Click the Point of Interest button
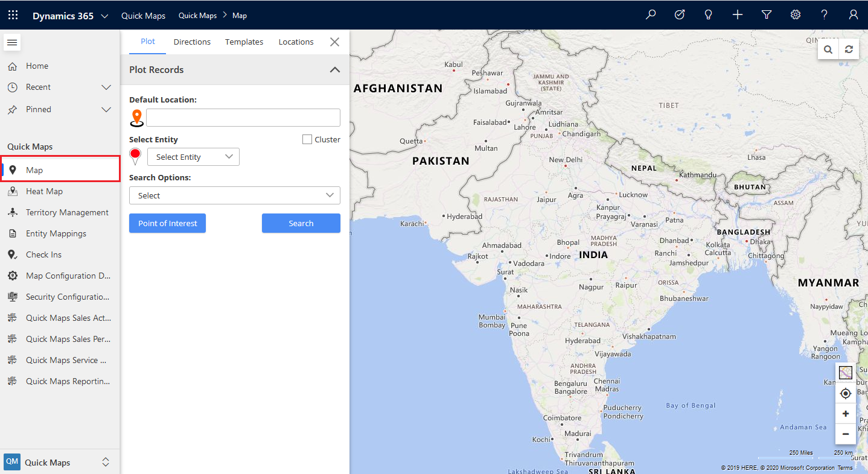The width and height of the screenshot is (868, 474). tap(167, 223)
